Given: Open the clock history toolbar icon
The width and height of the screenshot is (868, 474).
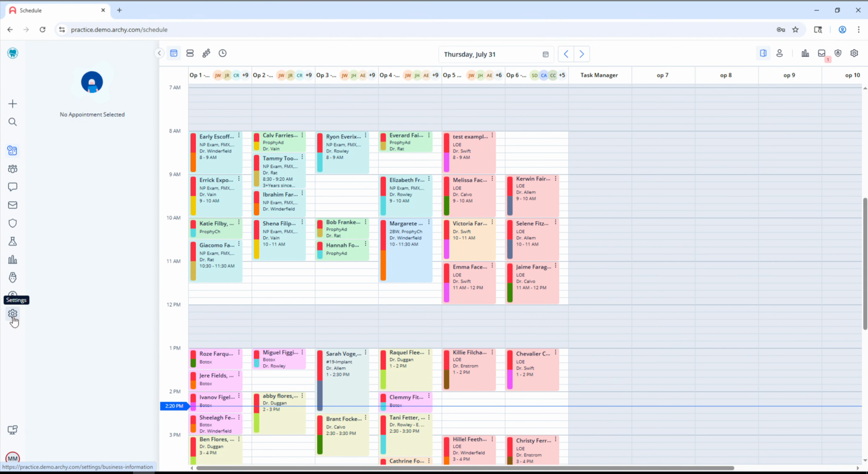Looking at the screenshot, I should coord(223,53).
